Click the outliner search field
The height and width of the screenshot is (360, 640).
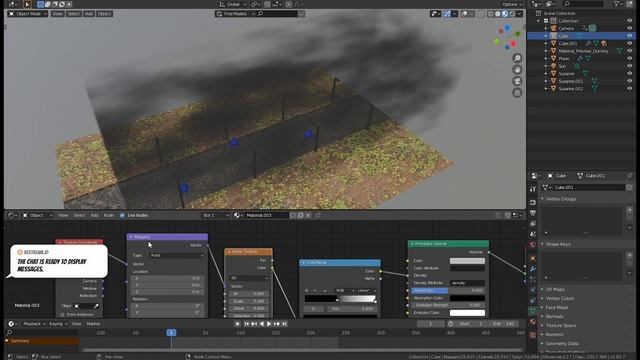(582, 4)
